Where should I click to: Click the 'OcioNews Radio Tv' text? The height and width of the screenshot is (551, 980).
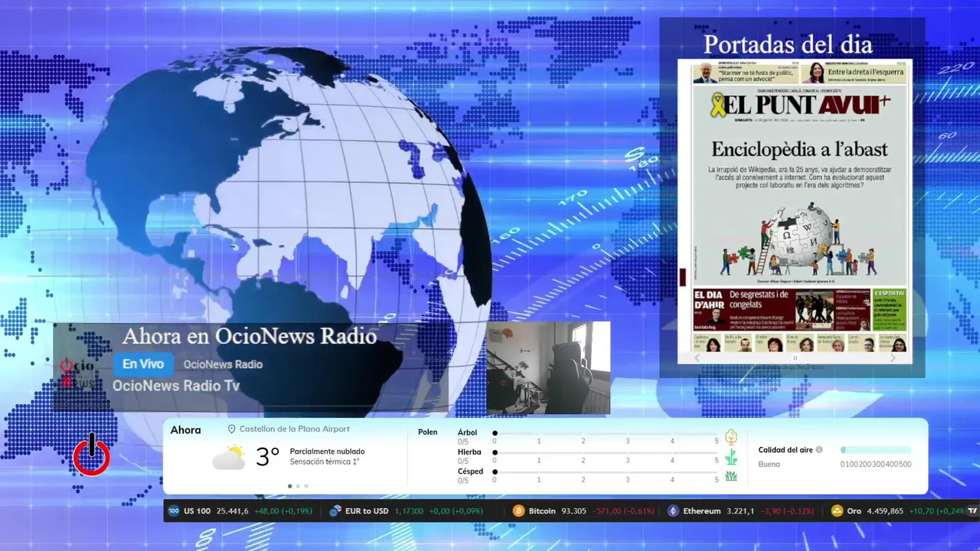[x=176, y=386]
